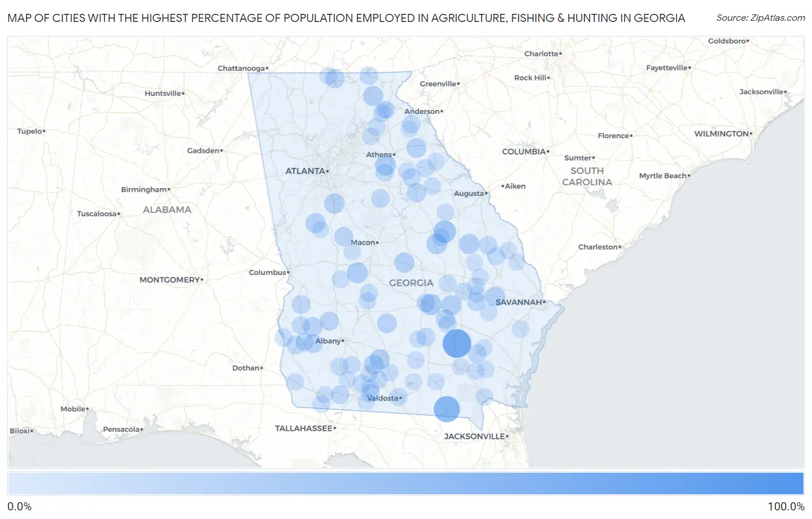Image resolution: width=812 pixels, height=519 pixels.
Task: Click the ALABAMA state label
Action: pyautogui.click(x=167, y=210)
